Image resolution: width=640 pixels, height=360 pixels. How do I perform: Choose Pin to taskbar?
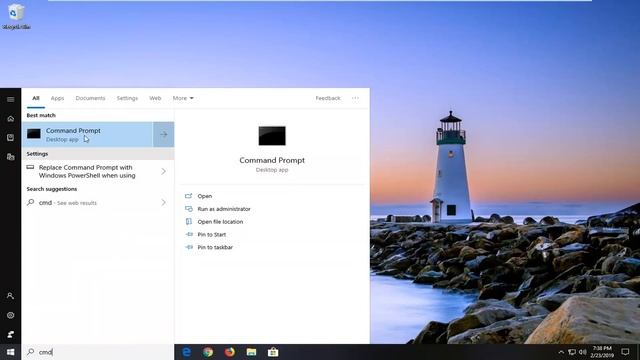point(215,247)
